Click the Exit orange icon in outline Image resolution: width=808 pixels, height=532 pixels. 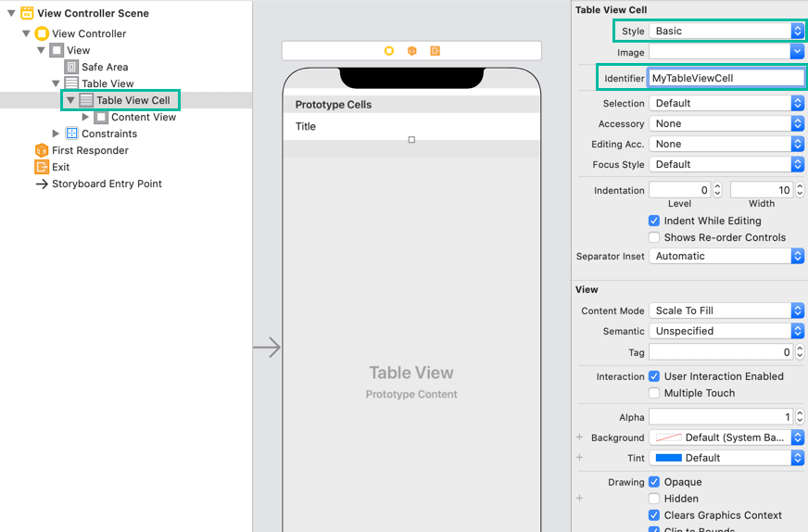[x=42, y=167]
